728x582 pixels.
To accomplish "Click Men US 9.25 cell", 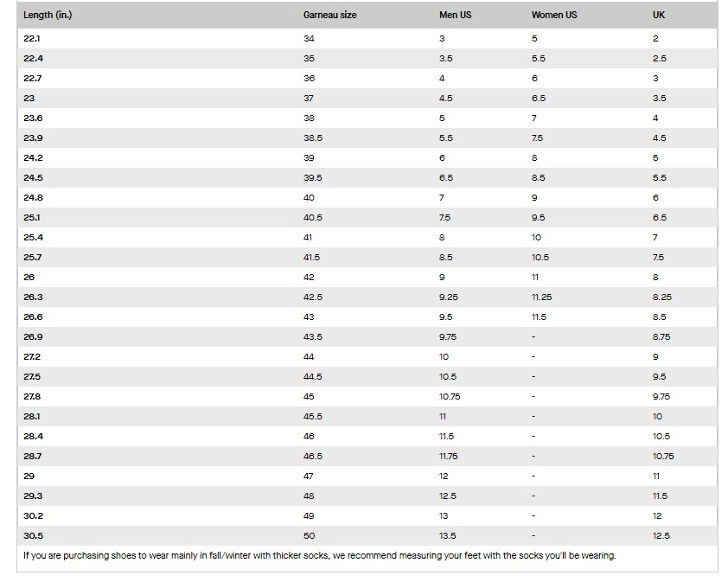I will (448, 297).
